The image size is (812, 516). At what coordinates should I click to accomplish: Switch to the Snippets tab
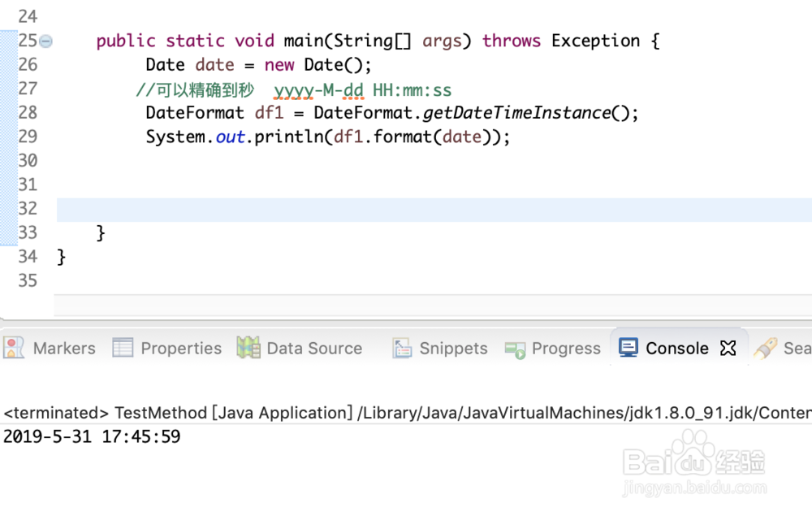click(x=452, y=348)
